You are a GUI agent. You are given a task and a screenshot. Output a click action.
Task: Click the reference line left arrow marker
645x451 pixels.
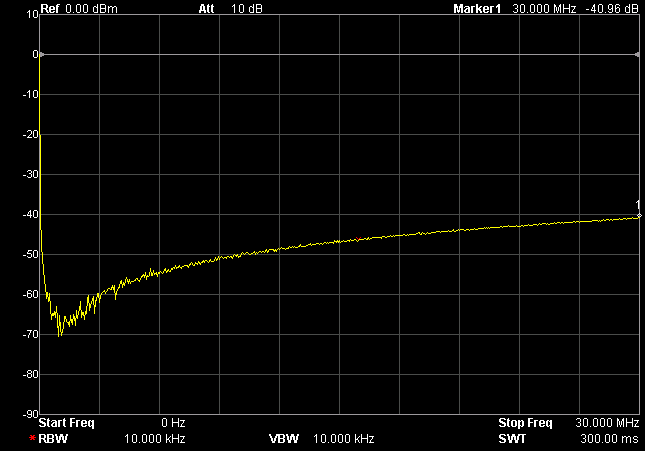coord(42,54)
